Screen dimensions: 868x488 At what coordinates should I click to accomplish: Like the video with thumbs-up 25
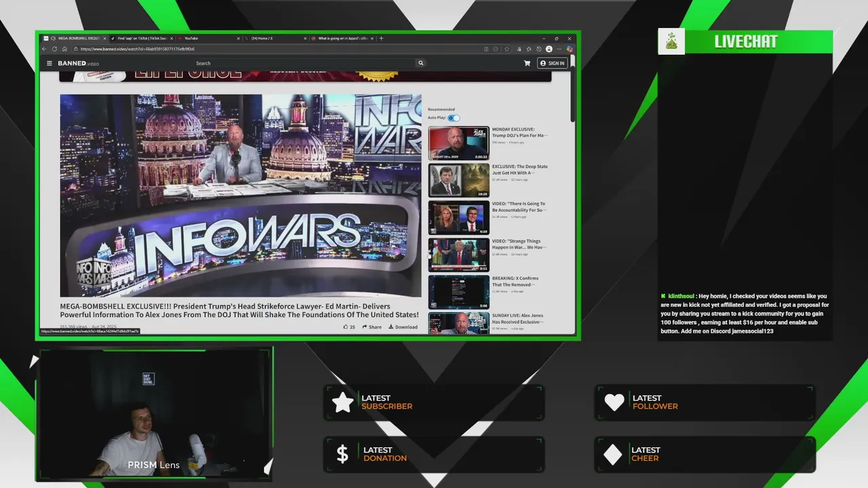point(349,327)
